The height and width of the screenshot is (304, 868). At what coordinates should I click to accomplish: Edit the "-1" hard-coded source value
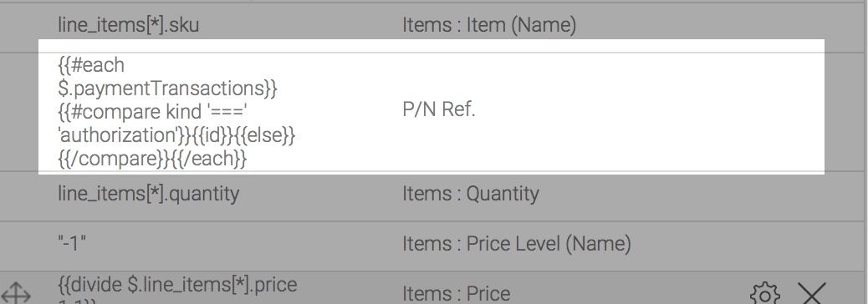[72, 244]
